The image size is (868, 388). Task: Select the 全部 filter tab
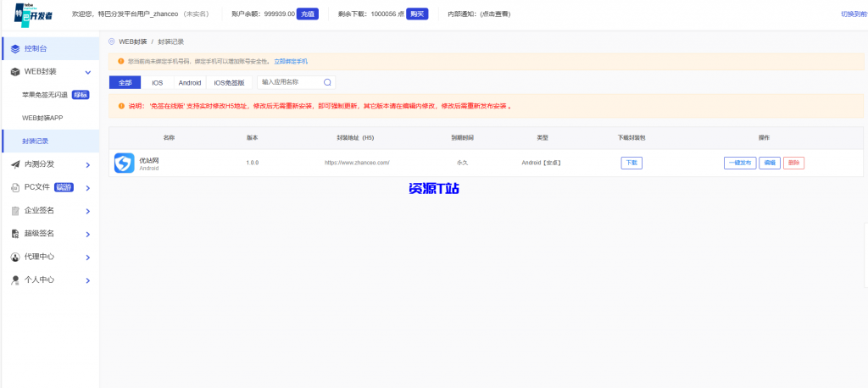point(125,82)
